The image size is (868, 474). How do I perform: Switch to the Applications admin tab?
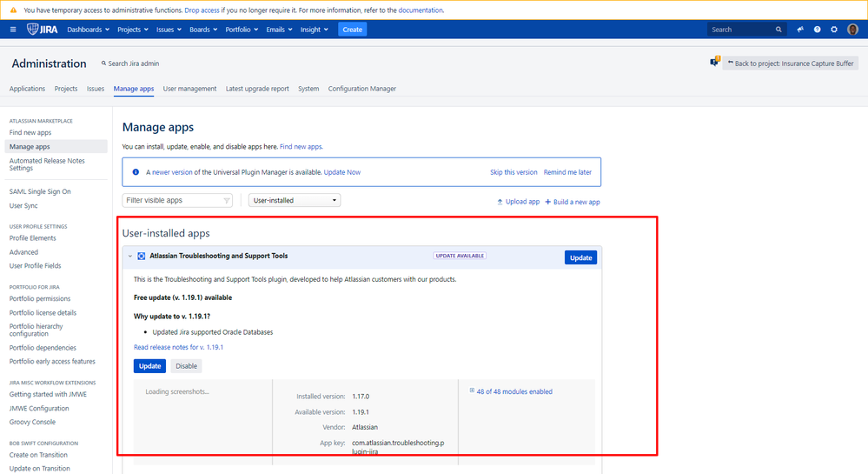[x=27, y=89]
